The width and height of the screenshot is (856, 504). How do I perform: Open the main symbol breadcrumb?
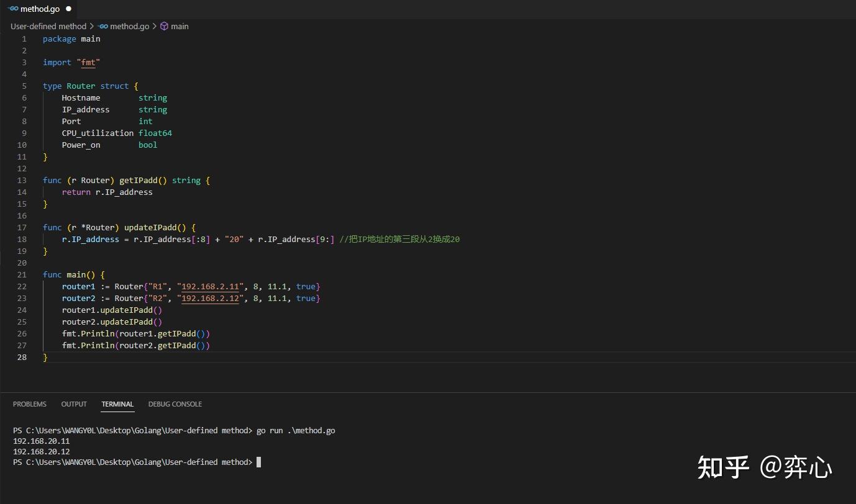(x=180, y=26)
